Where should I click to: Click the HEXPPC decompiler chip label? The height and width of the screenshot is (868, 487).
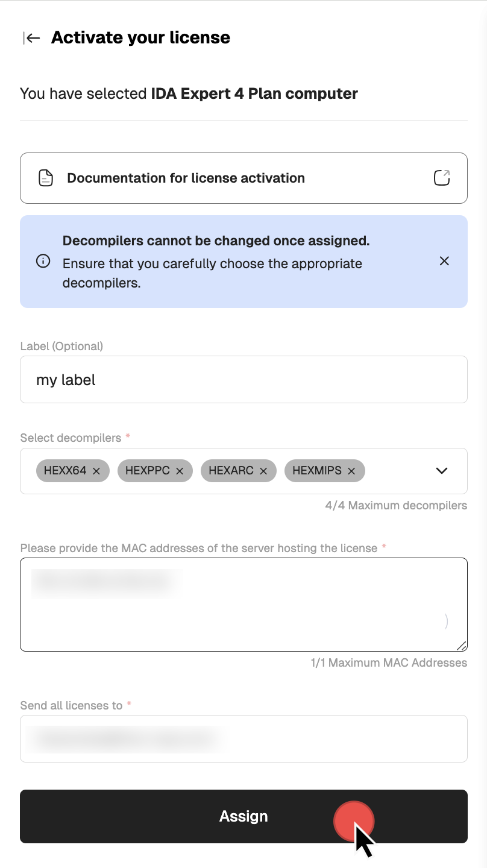coord(148,471)
